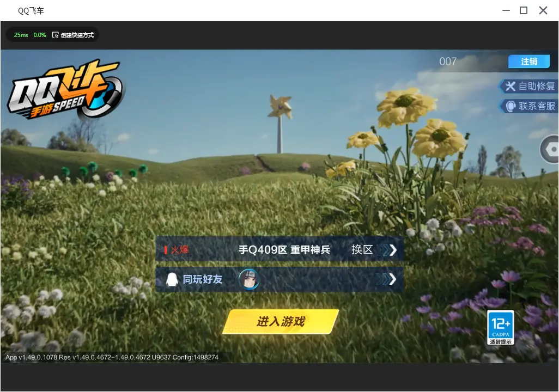Expand the 同玩好友 row chevron arrow
The width and height of the screenshot is (559, 392).
point(392,279)
